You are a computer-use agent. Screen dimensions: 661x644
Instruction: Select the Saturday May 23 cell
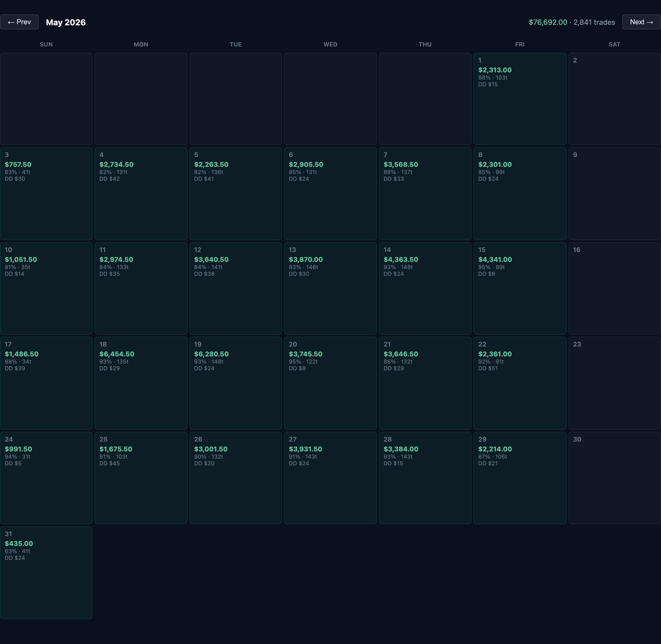tap(615, 383)
